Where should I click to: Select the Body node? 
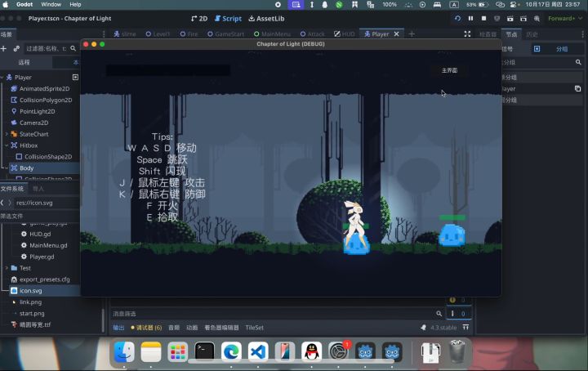click(x=26, y=168)
